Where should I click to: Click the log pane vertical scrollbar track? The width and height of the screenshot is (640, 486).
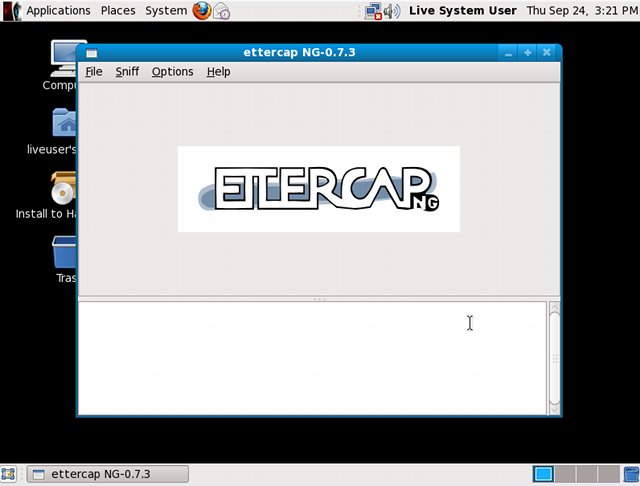point(555,358)
